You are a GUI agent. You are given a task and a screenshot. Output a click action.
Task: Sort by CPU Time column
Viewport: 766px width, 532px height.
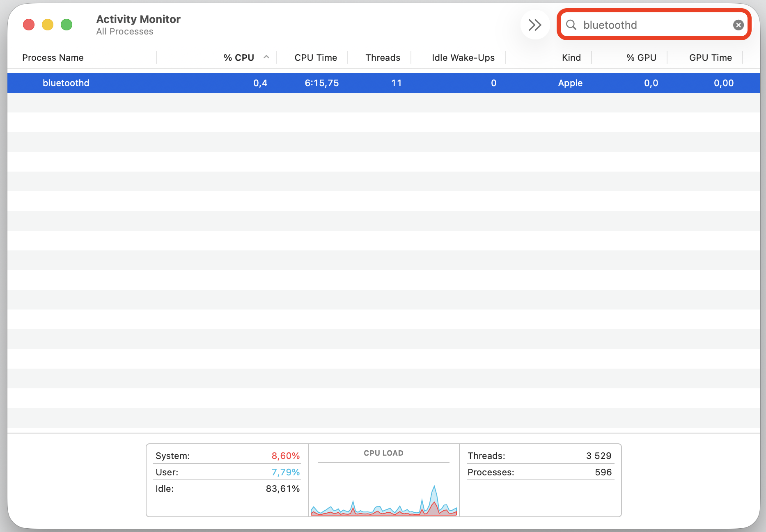pos(316,57)
